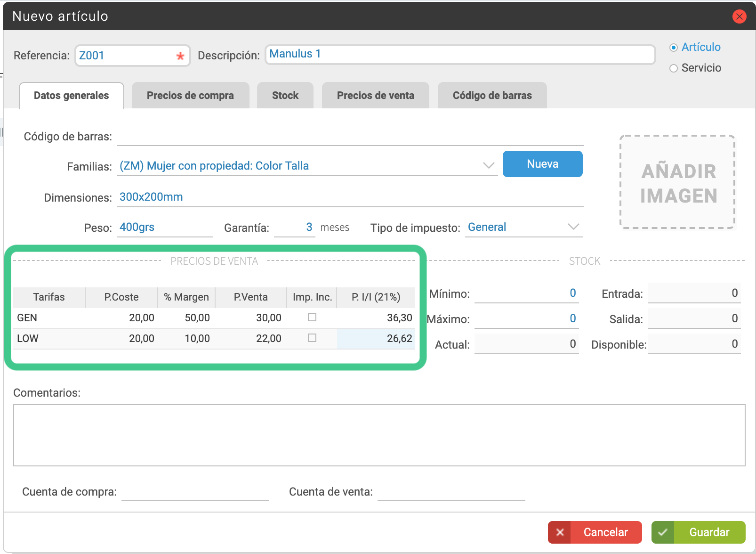Click the red X icon on Cancelar
Viewport: 756px width, 554px height.
coord(560,532)
